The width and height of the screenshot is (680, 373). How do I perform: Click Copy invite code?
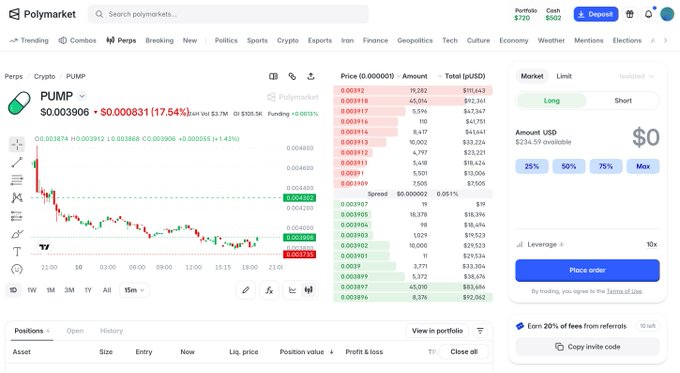pos(587,347)
